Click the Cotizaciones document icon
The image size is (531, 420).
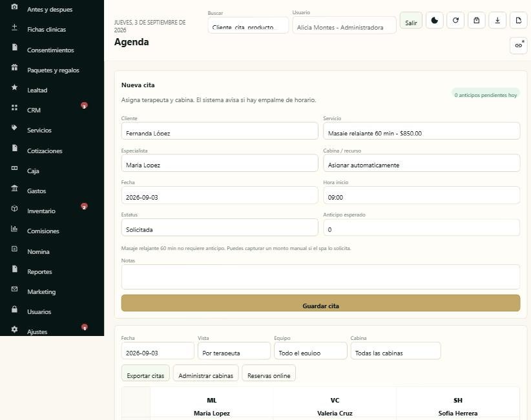pyautogui.click(x=14, y=148)
